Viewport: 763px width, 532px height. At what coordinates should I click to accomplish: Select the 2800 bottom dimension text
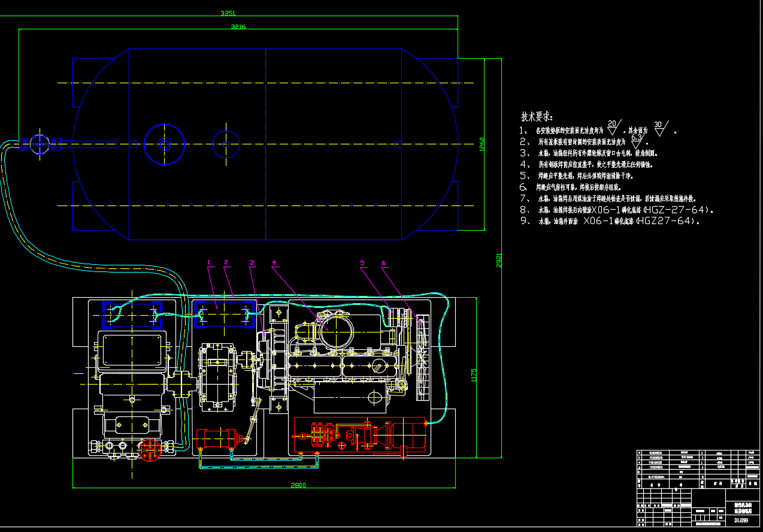299,485
